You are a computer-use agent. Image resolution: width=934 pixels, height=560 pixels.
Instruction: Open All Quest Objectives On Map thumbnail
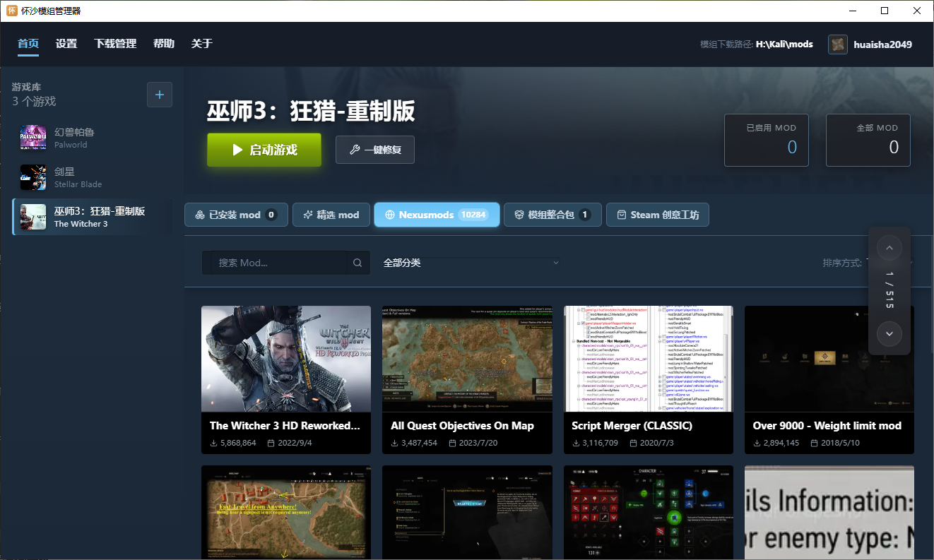pos(467,359)
